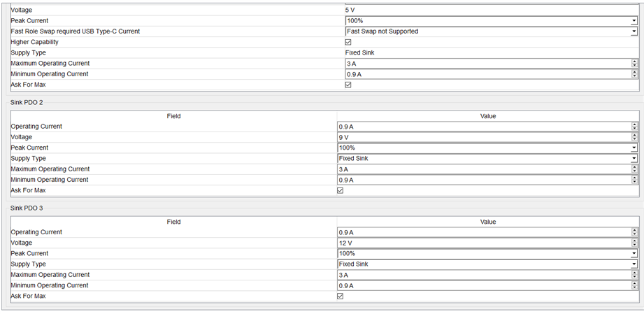The height and width of the screenshot is (314, 644).
Task: Toggle Ask For Max in Sink PDO 3
Action: pos(341,296)
